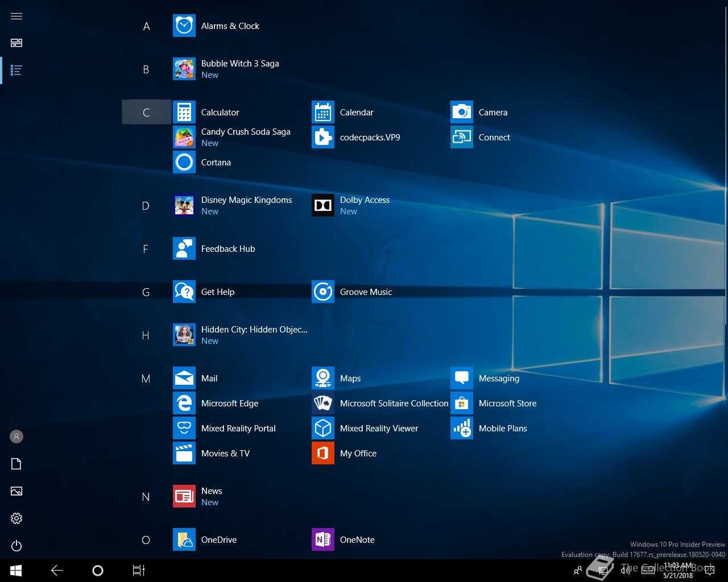Screen dimensions: 728x582
Task: Launch OneNote icon
Action: (x=323, y=540)
